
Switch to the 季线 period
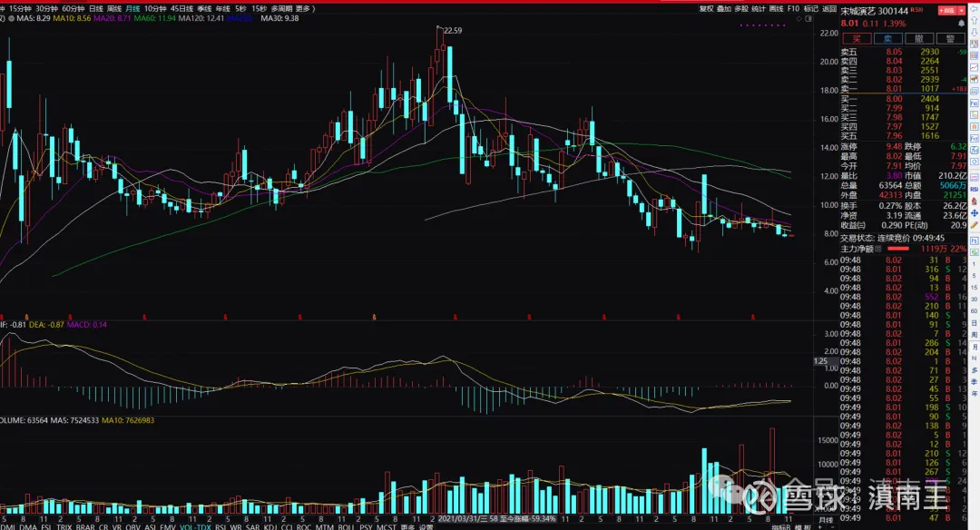204,9
